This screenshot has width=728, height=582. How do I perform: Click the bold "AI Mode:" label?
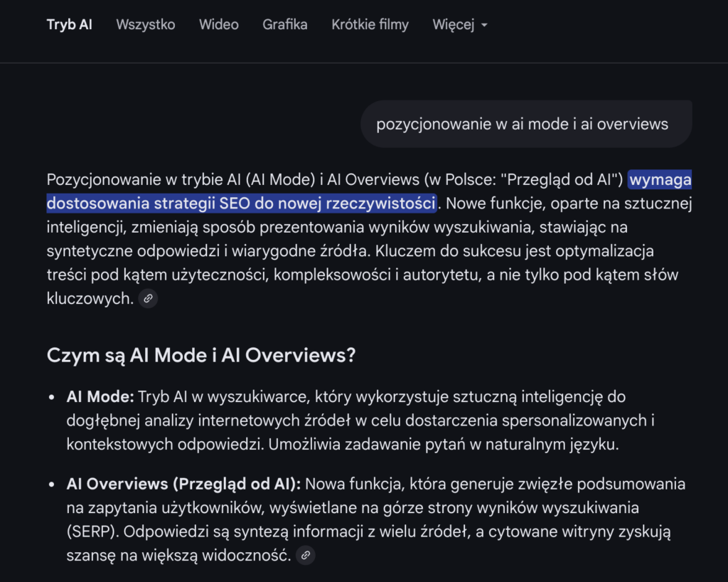coord(100,396)
